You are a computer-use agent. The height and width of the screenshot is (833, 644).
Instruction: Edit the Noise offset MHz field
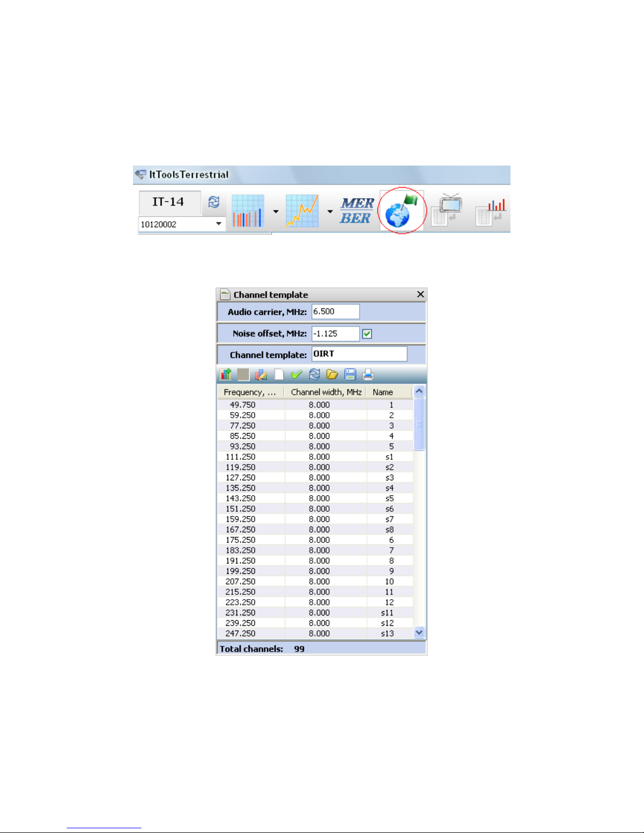click(335, 333)
